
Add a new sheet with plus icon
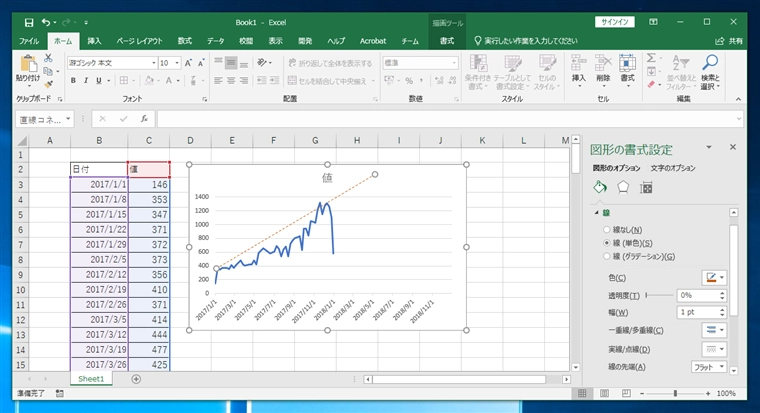point(136,379)
